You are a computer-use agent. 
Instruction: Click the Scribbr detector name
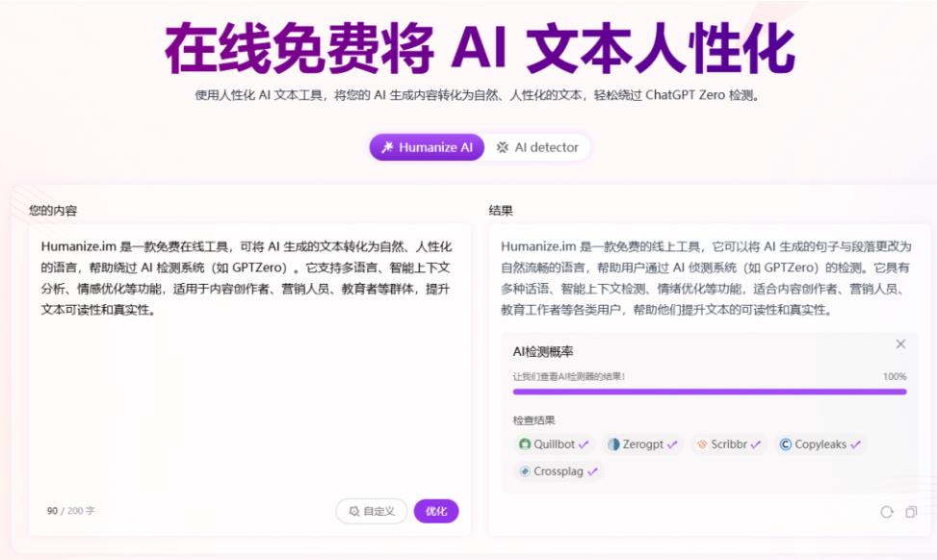[729, 445]
